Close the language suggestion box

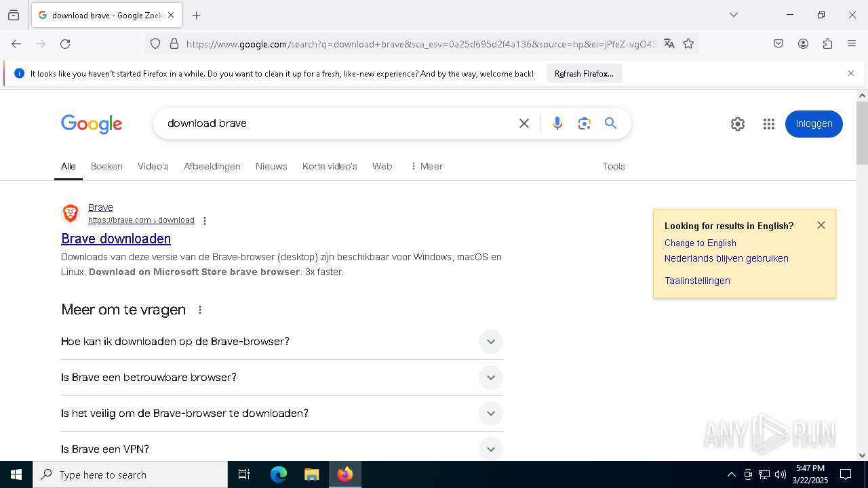click(821, 225)
